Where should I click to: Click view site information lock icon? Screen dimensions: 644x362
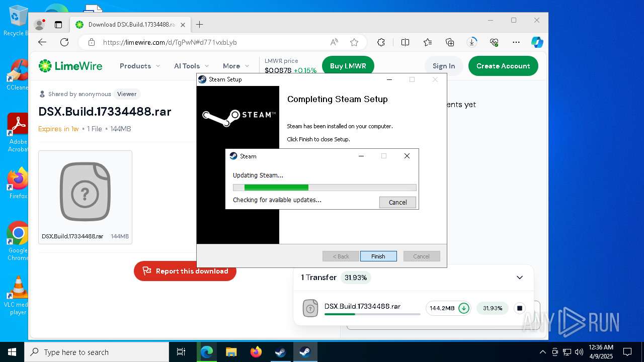pyautogui.click(x=91, y=42)
